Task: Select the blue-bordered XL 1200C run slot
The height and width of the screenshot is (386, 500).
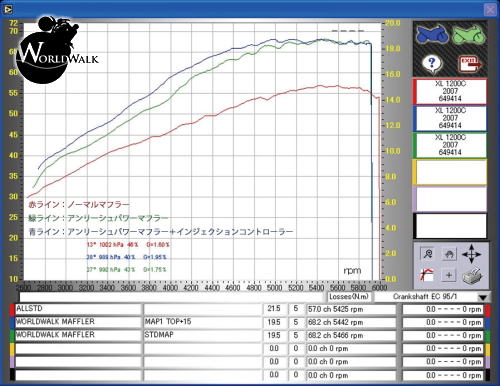Action: point(450,118)
